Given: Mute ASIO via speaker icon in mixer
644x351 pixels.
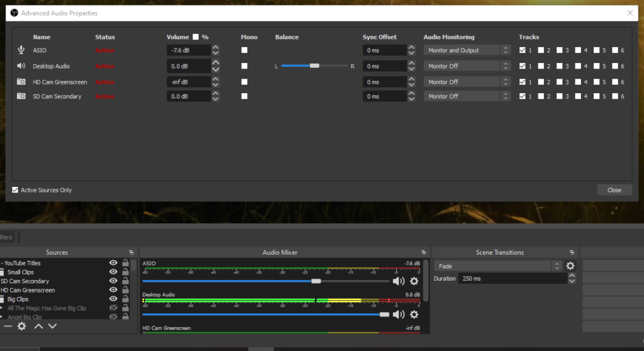Looking at the screenshot, I should 398,281.
